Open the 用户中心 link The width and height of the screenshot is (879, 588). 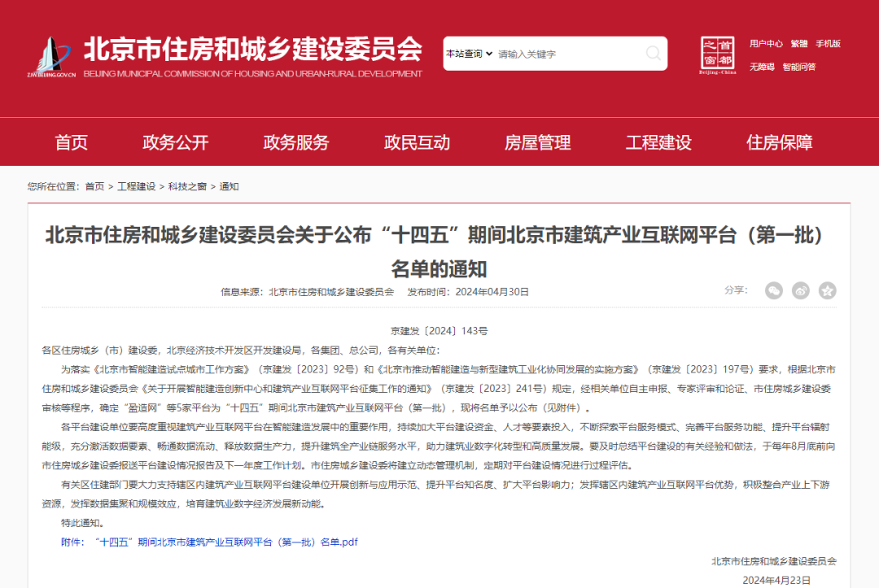click(766, 44)
